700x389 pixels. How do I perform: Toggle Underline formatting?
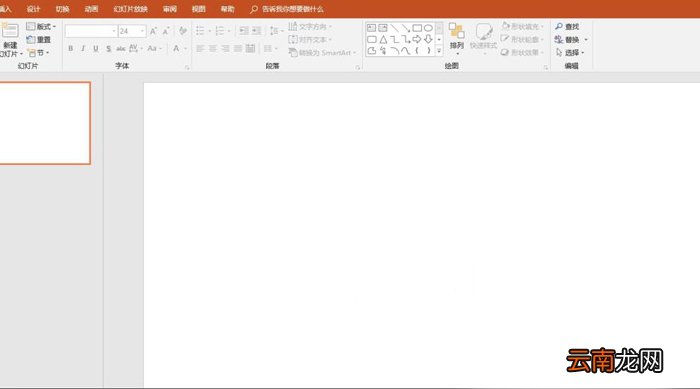[96, 48]
